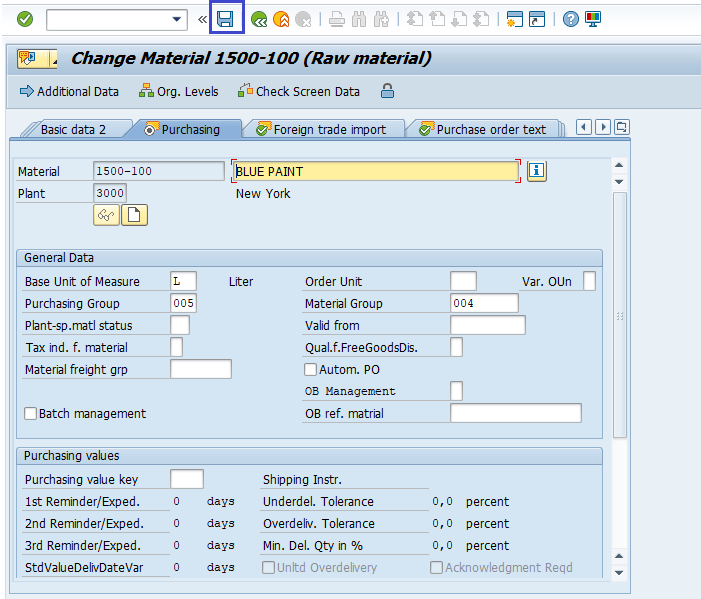Click the scroll down arrow below top arrow

[619, 181]
